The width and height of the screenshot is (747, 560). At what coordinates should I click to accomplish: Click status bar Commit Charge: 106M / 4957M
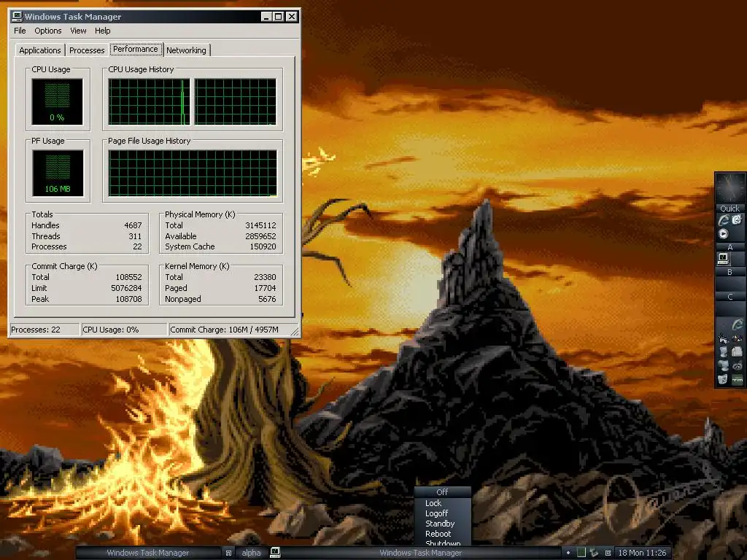(x=224, y=330)
